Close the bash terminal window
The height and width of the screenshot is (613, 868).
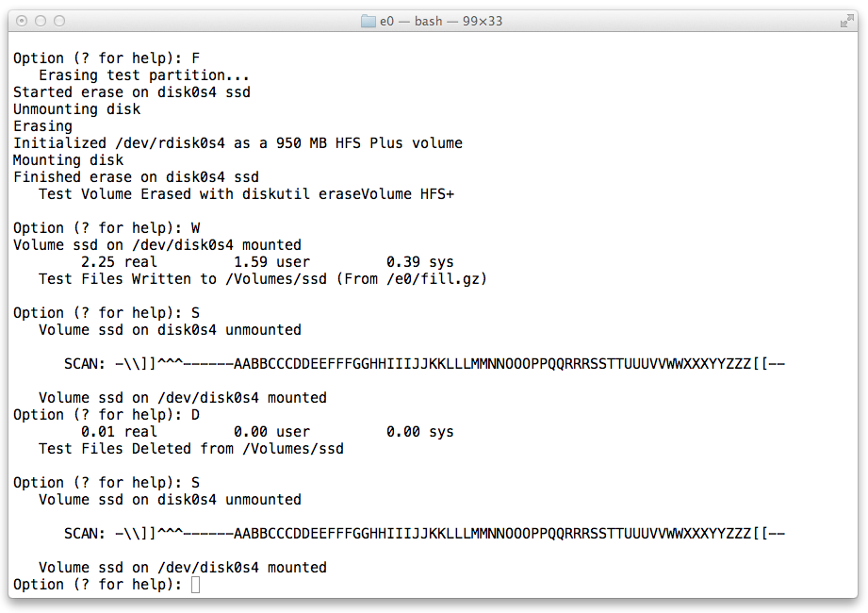(x=22, y=21)
